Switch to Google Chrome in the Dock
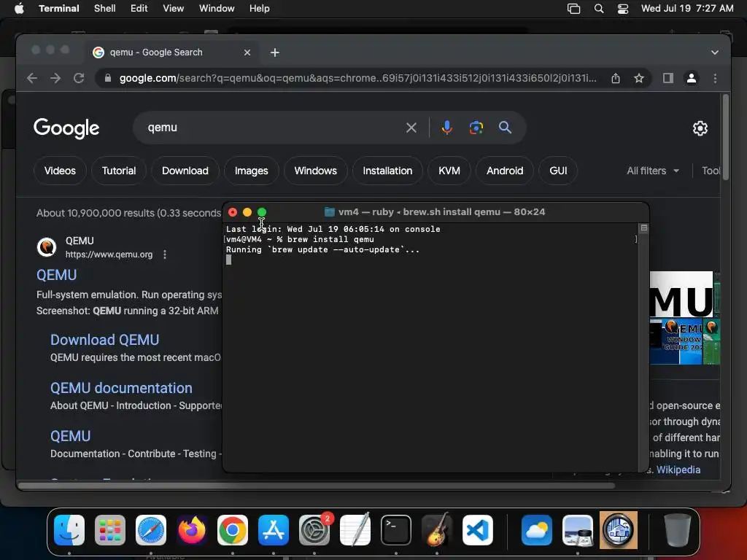The height and width of the screenshot is (560, 747). [x=233, y=530]
